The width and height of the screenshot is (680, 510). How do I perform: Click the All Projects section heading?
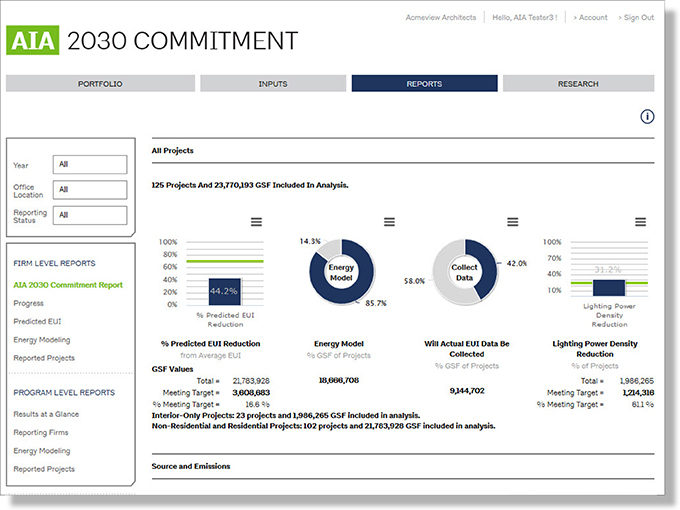pos(173,150)
